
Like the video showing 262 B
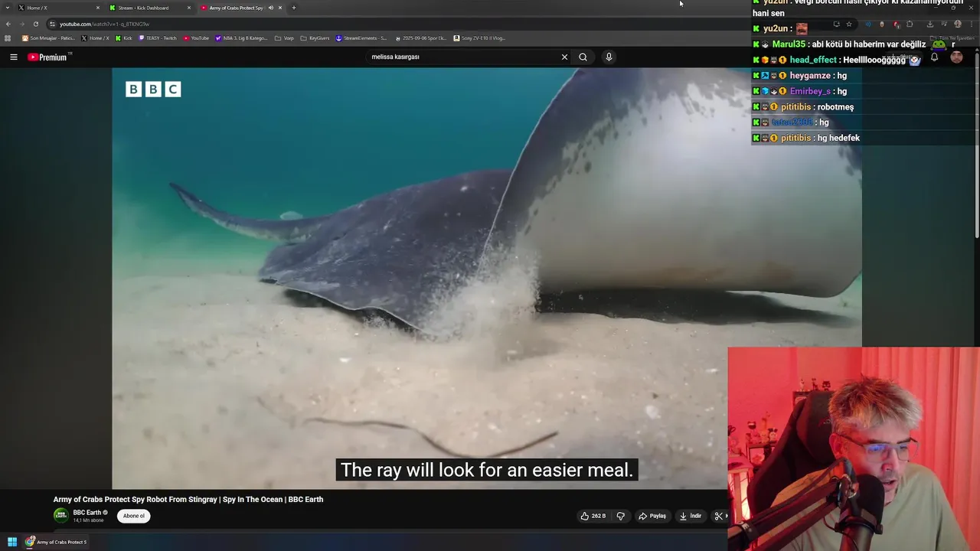(593, 516)
